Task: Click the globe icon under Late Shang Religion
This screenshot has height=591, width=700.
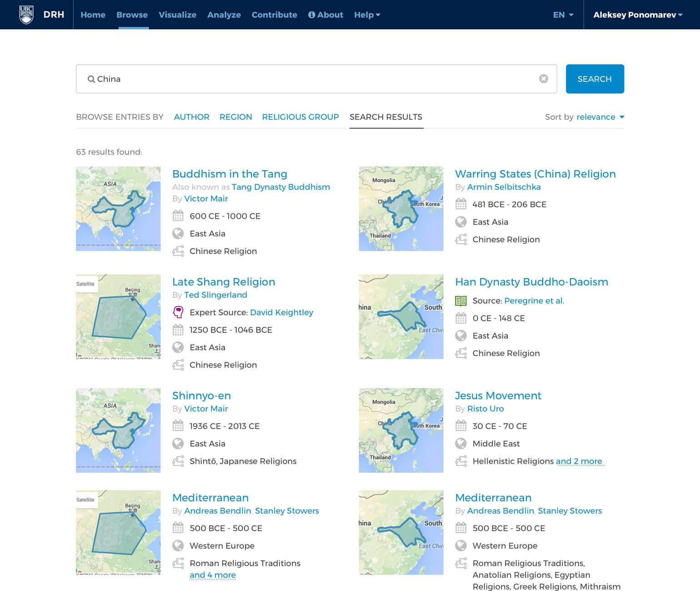Action: tap(178, 347)
